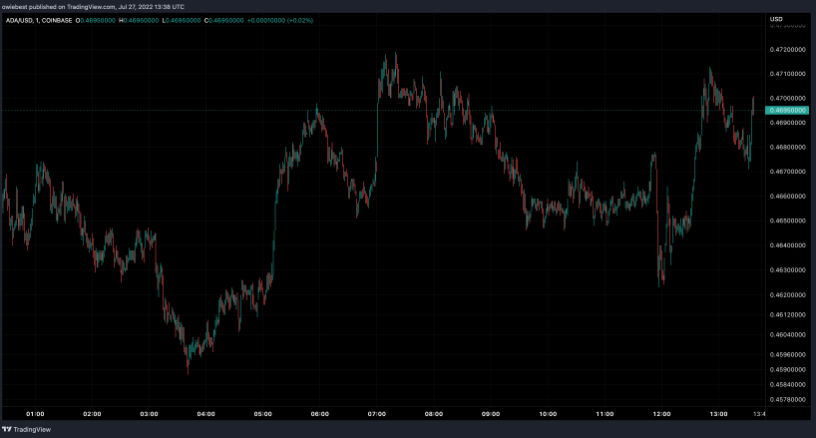The width and height of the screenshot is (816, 438).
Task: Click the ADA/USD, 1, COINBASE symbol label
Action: tap(39, 20)
